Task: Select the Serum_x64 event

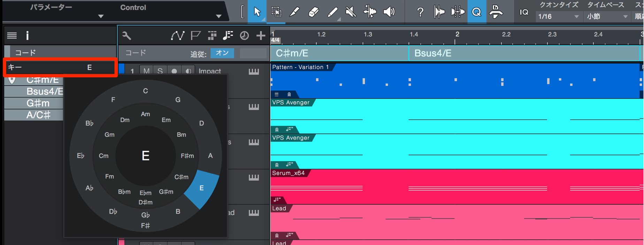Action: tap(457, 187)
